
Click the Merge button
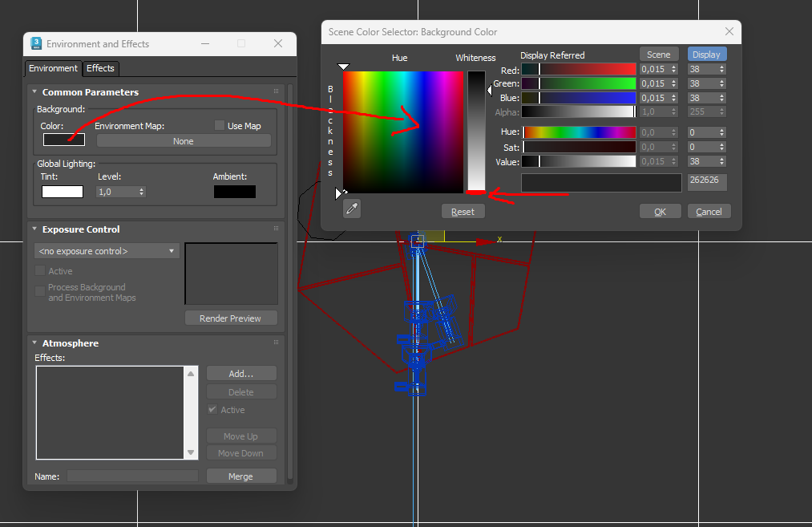click(x=240, y=476)
